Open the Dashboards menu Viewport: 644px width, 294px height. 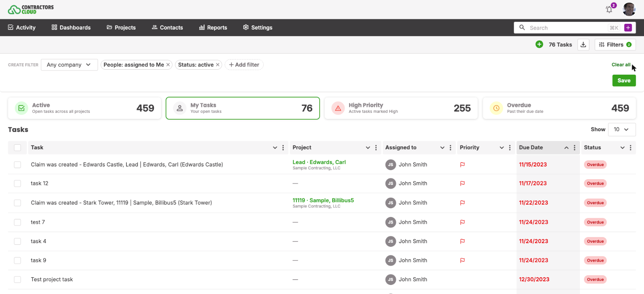(x=71, y=27)
